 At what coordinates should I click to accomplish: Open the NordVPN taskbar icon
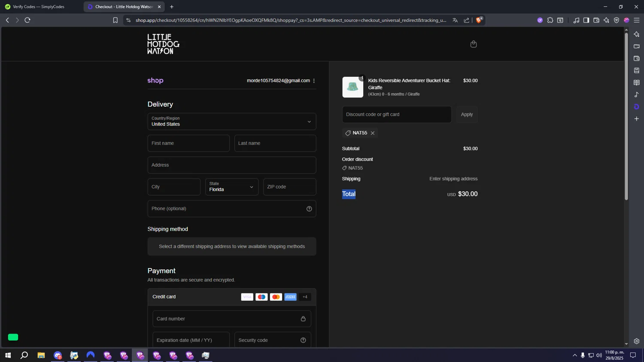[91, 355]
